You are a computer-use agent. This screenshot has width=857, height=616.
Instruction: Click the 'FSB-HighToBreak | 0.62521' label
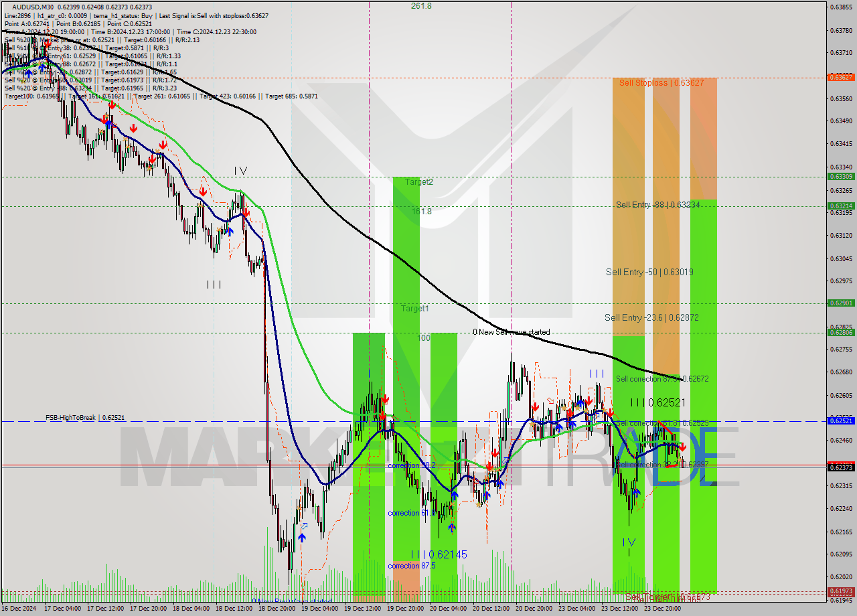pyautogui.click(x=85, y=418)
